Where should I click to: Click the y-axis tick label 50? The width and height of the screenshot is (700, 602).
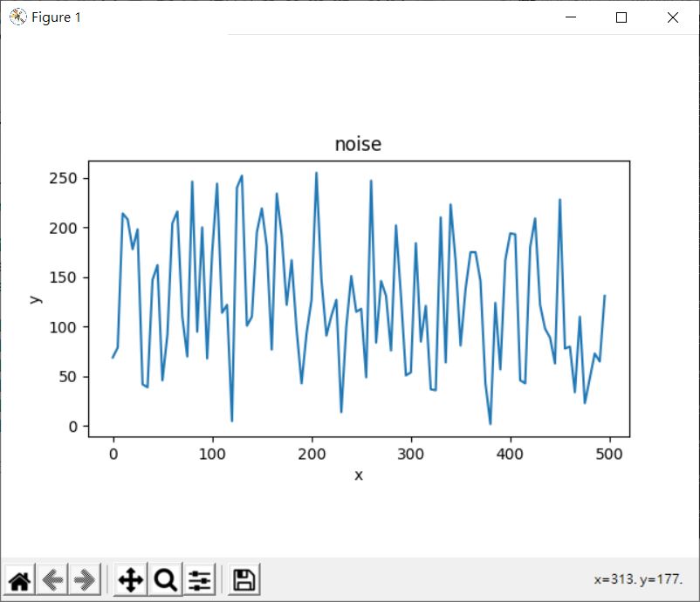tap(68, 377)
